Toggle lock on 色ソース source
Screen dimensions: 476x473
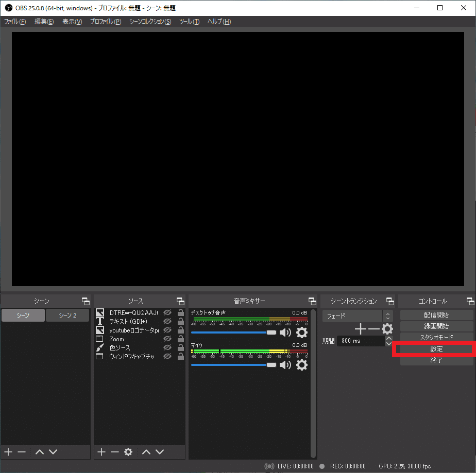(181, 347)
